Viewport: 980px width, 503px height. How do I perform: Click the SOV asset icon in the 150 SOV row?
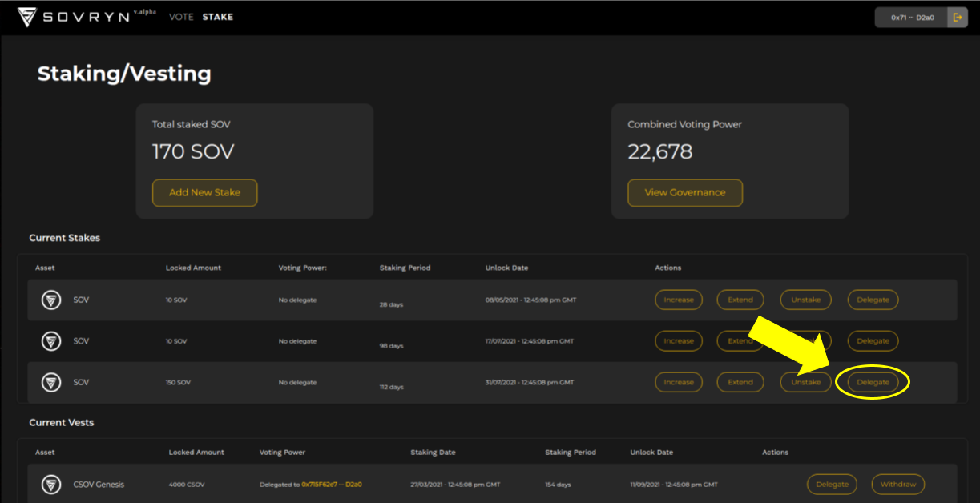(x=51, y=383)
